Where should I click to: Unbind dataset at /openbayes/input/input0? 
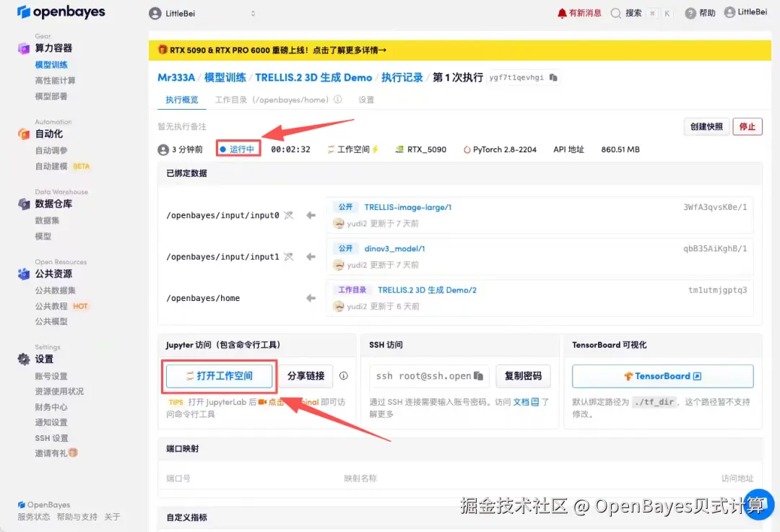[288, 215]
